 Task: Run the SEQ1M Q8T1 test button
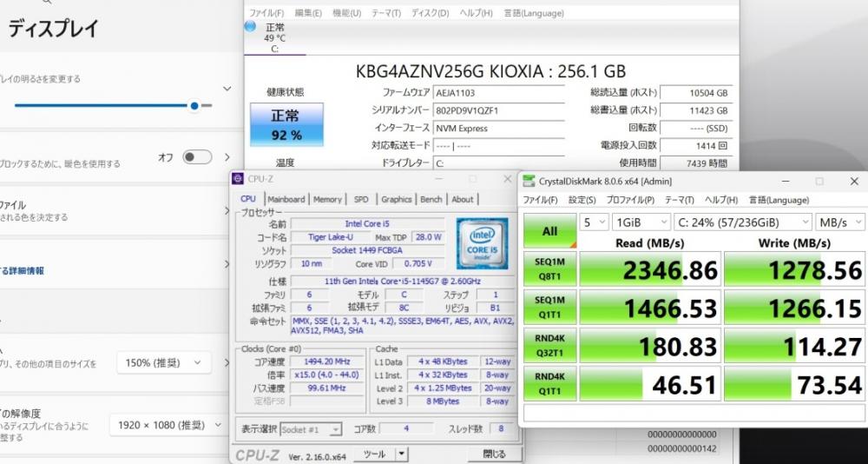tap(549, 268)
